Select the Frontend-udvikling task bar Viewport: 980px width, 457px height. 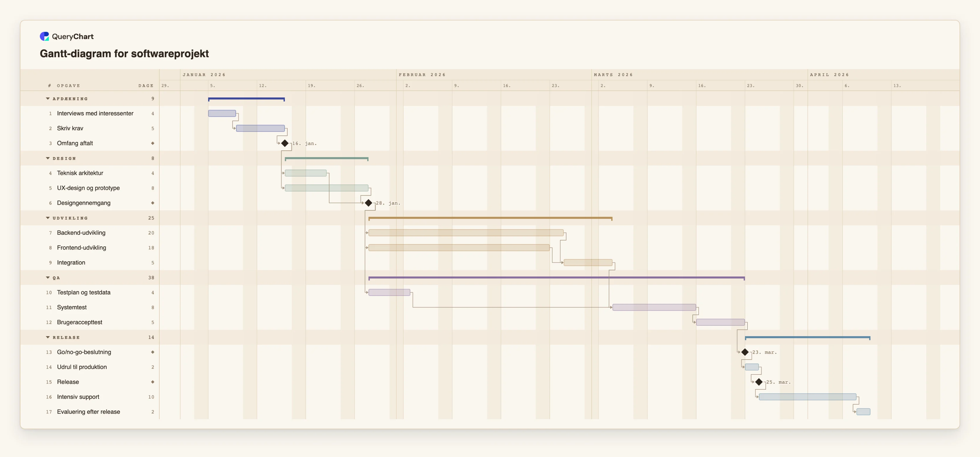click(459, 248)
